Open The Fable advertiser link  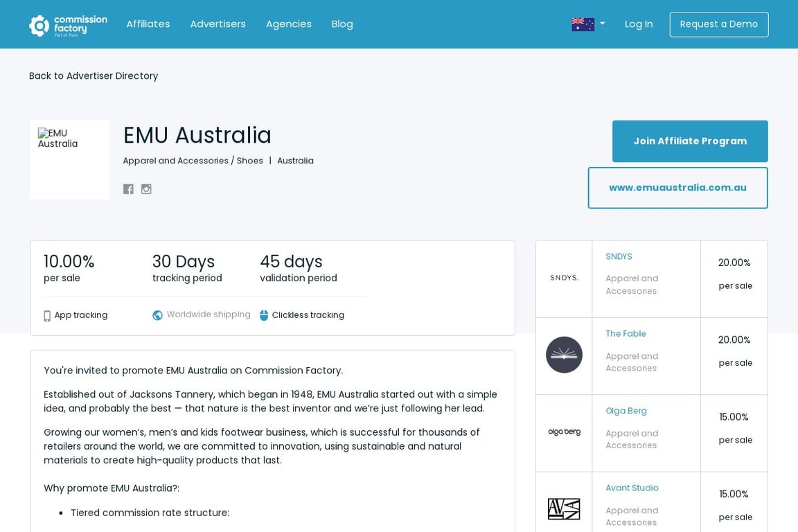tap(626, 333)
